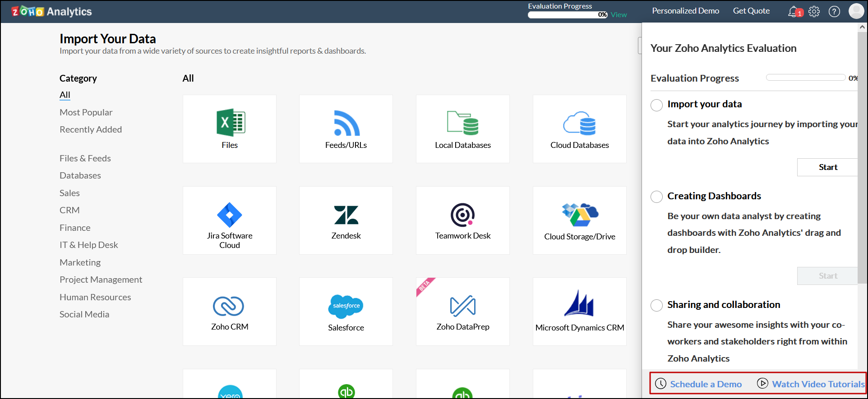Select the Files & Feeds category
868x399 pixels.
coord(85,158)
